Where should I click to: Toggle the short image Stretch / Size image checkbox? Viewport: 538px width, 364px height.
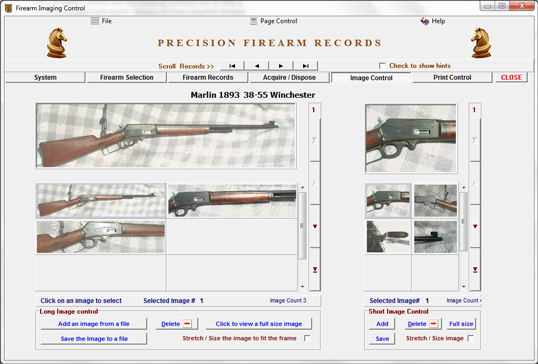471,338
